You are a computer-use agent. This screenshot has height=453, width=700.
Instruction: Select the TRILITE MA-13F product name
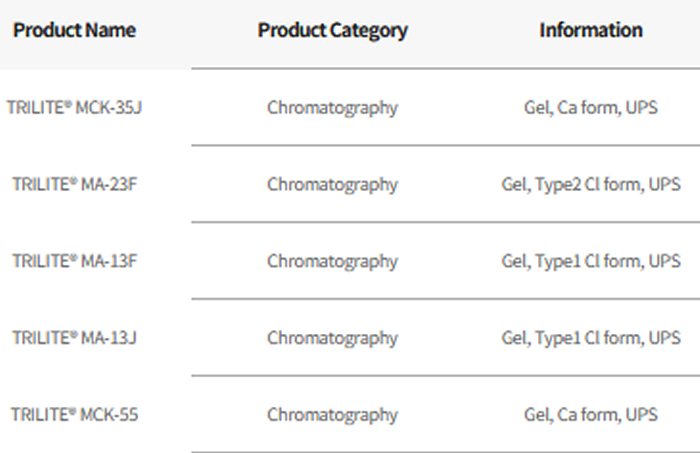coord(74,261)
